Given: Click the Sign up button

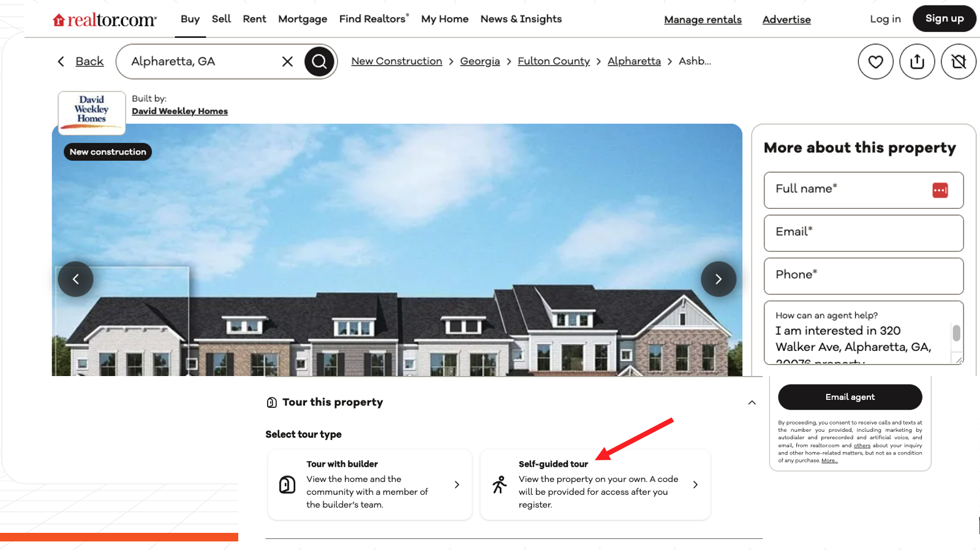Looking at the screenshot, I should [x=944, y=18].
